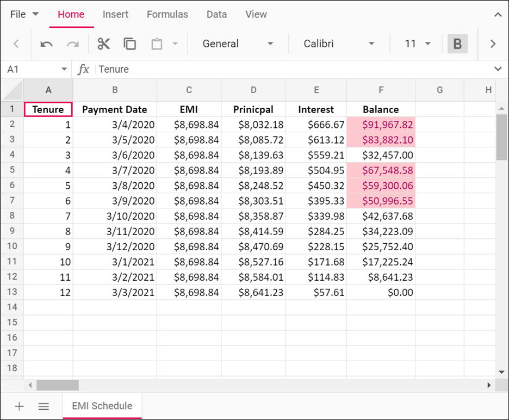Copy using the duplicate pages icon
This screenshot has height=420, width=509.
click(x=130, y=44)
